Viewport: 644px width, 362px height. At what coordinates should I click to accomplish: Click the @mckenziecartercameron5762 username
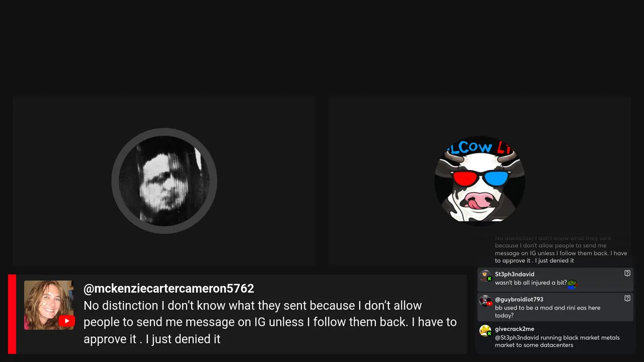click(x=169, y=289)
